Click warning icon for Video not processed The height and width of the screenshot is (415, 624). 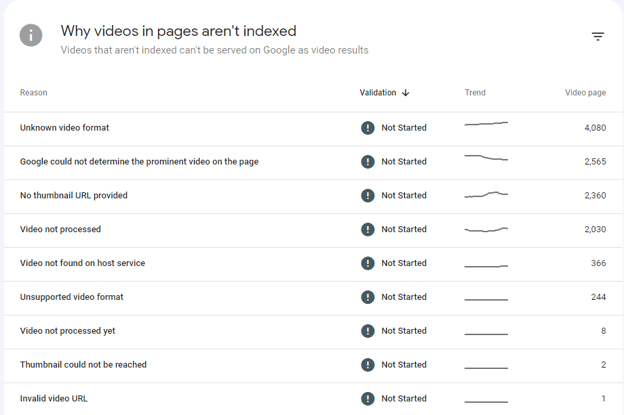point(368,230)
